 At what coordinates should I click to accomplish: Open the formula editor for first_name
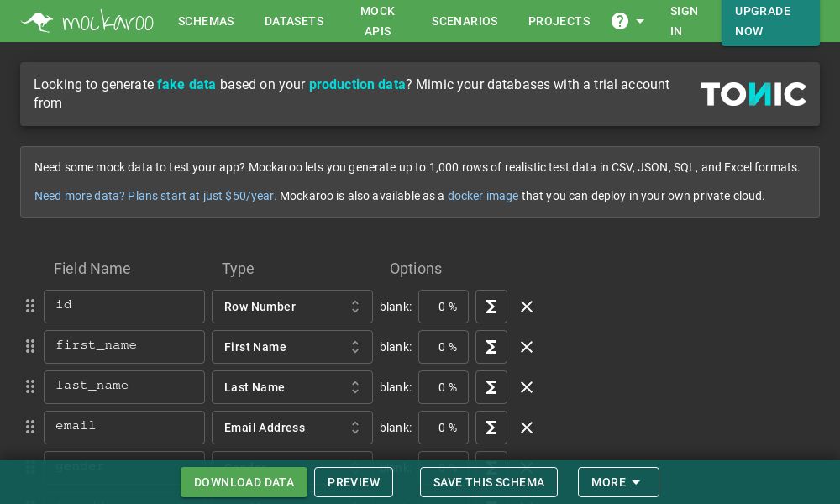[491, 347]
